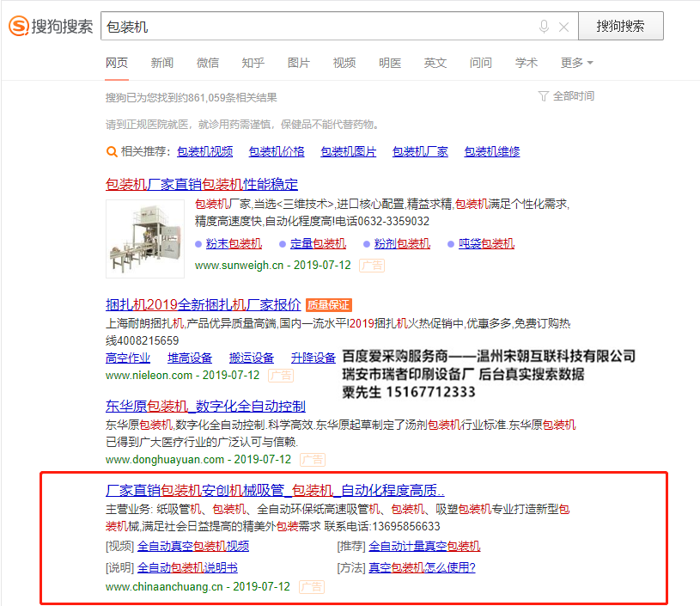The width and height of the screenshot is (700, 606).
Task: Open the 定量包装机 sublink
Action: click(x=319, y=243)
